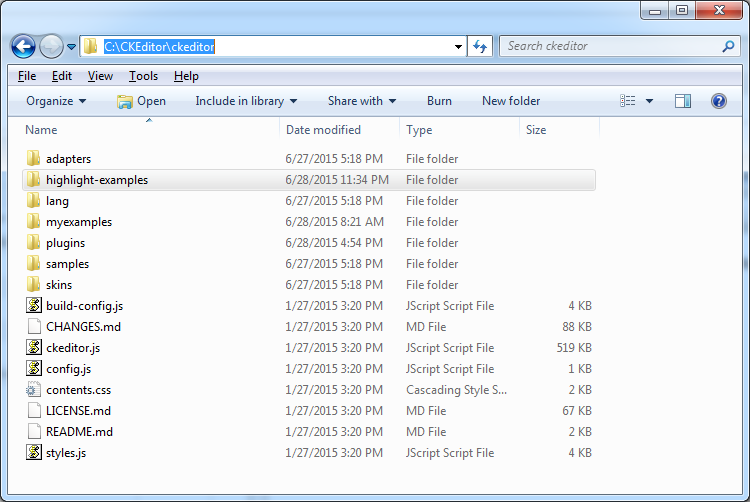The width and height of the screenshot is (750, 502).
Task: Click the Forward navigation arrow
Action: pos(51,47)
